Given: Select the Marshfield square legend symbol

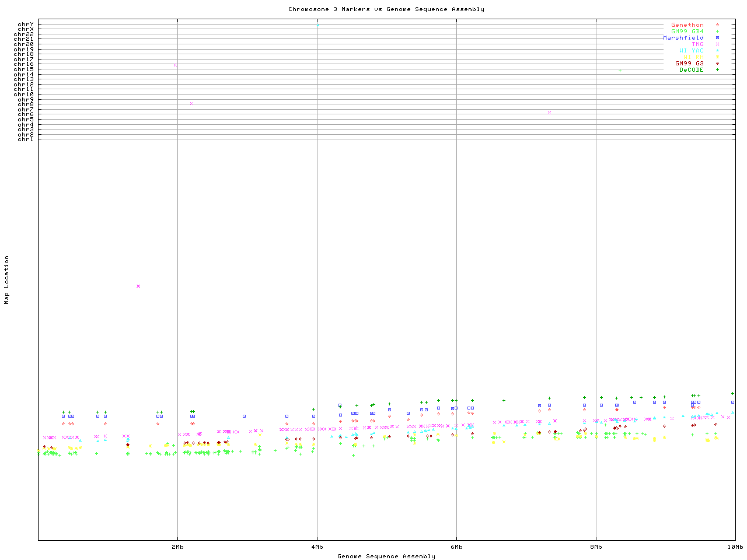Looking at the screenshot, I should [x=717, y=38].
